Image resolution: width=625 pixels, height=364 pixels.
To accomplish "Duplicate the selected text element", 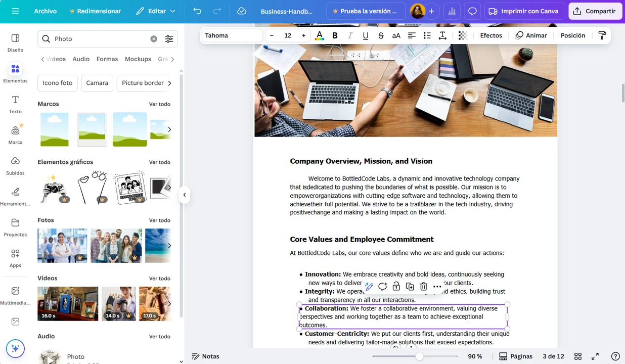I will pos(410,287).
